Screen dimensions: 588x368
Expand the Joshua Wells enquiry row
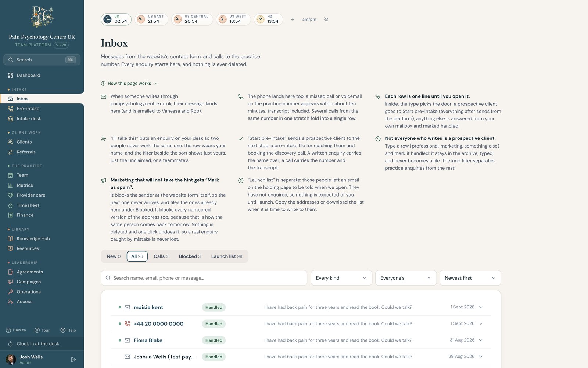coord(481,357)
